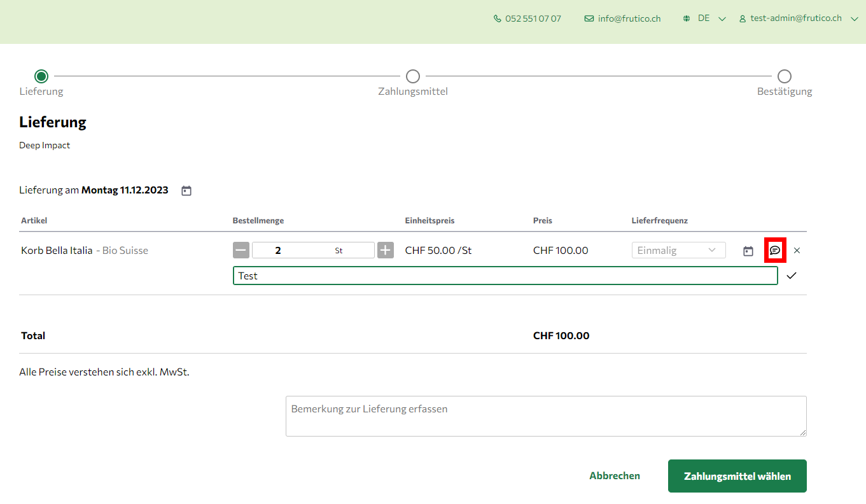Screen dimensions: 866x504
Task: Click the Zahlungsmittel wählen button
Action: 737,476
